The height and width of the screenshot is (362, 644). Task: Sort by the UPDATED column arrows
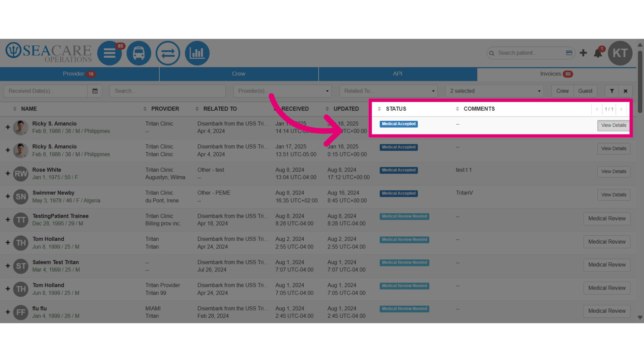coord(327,109)
